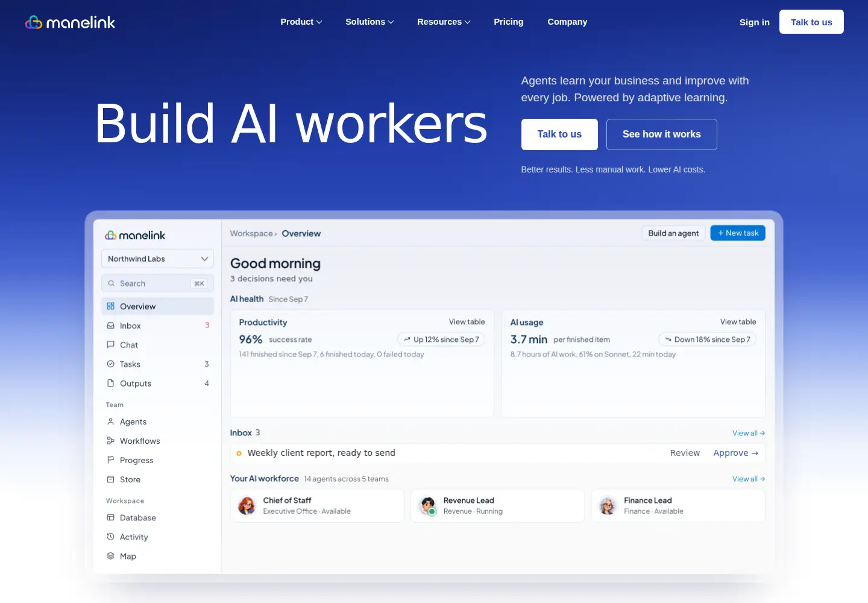Click the Build an agent button
Image resolution: width=868 pixels, height=603 pixels.
[x=673, y=233]
